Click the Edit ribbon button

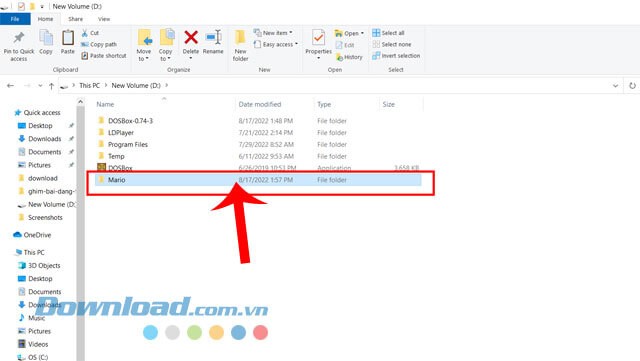point(345,45)
